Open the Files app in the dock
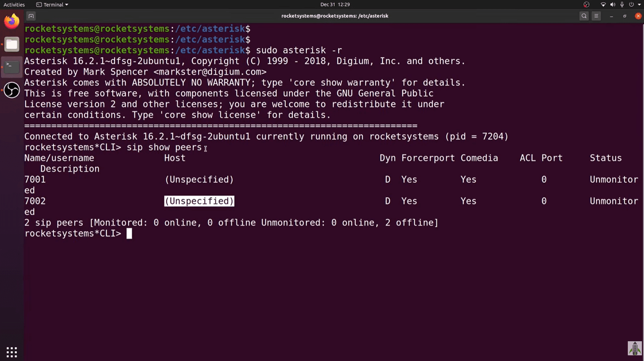This screenshot has height=361, width=644. [x=12, y=44]
